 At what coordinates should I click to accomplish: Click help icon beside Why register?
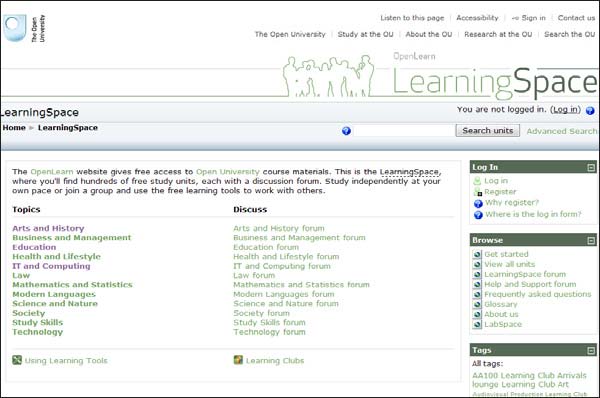pyautogui.click(x=478, y=203)
